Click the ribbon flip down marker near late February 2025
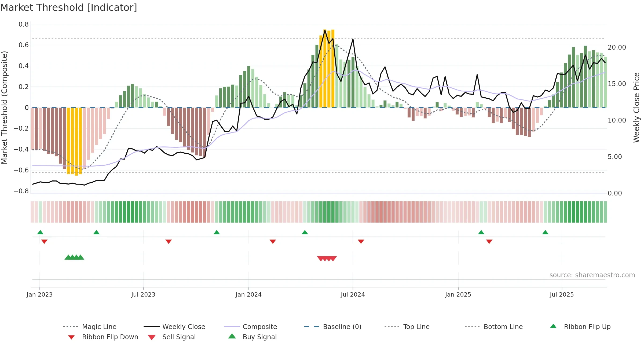 (489, 241)
